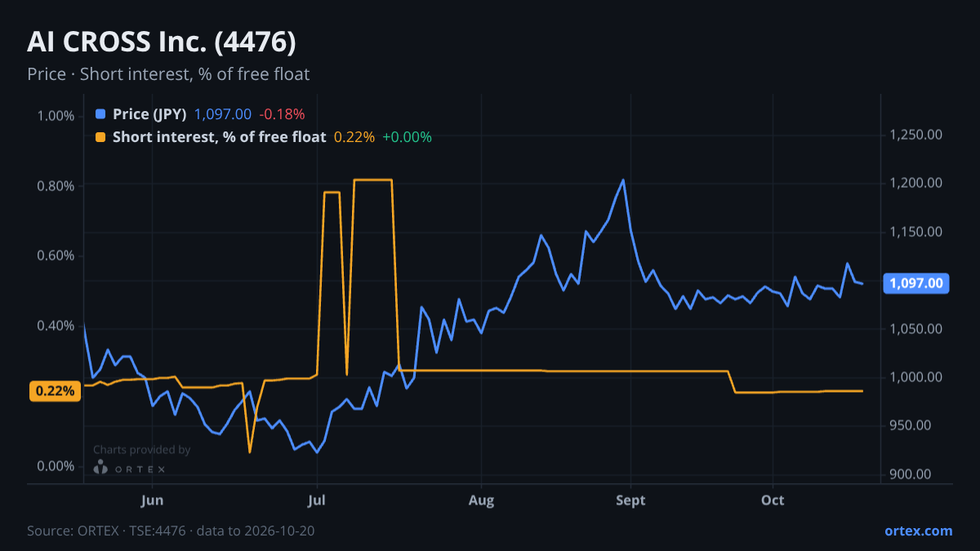Screen dimensions: 980x551
Task: Click the blue 1,097.00 price axis tag
Action: point(915,283)
